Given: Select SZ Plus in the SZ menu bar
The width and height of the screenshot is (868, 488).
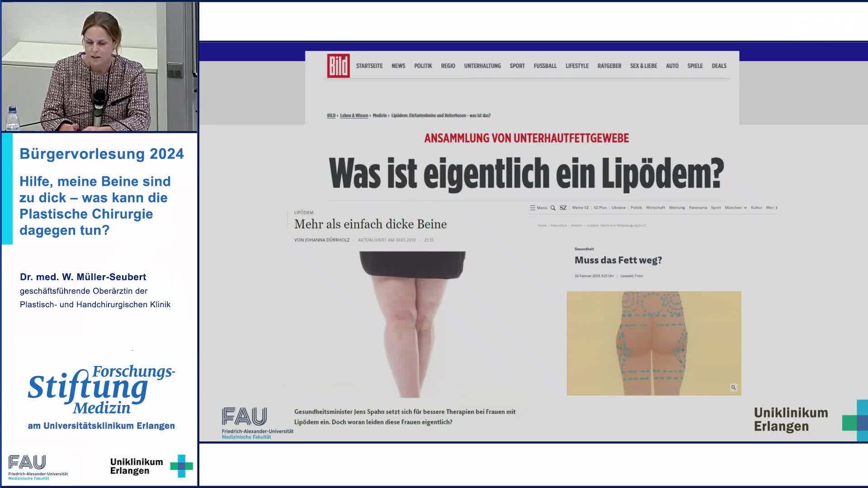Looking at the screenshot, I should [x=600, y=208].
